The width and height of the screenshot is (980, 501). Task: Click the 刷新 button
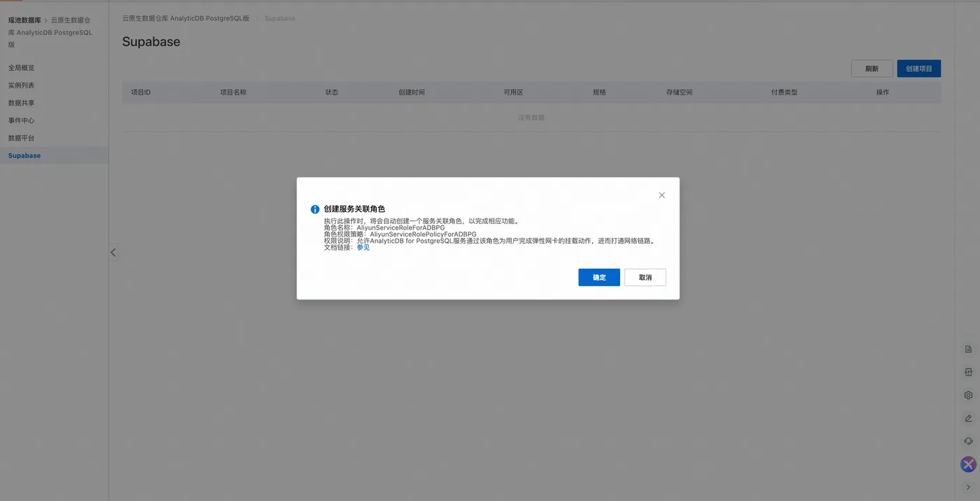click(871, 69)
